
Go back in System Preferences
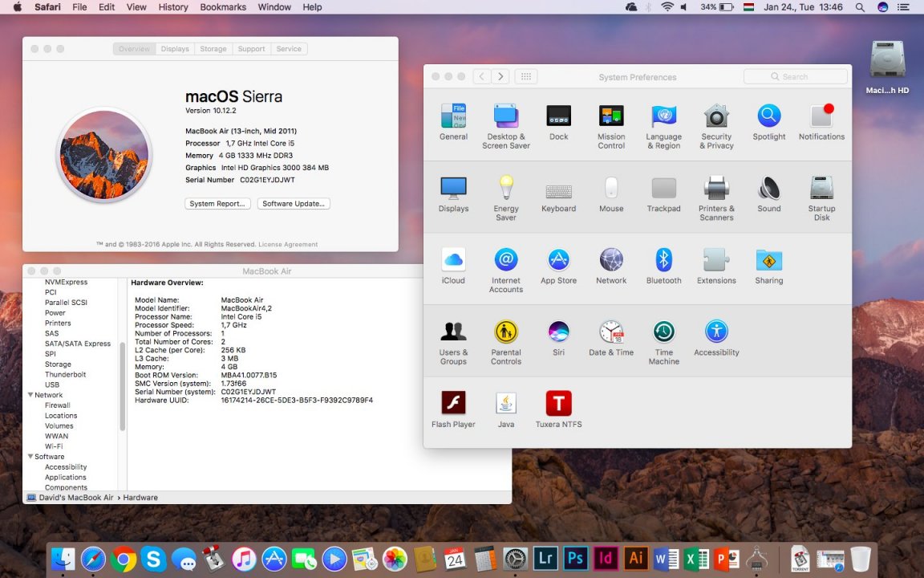(x=481, y=77)
